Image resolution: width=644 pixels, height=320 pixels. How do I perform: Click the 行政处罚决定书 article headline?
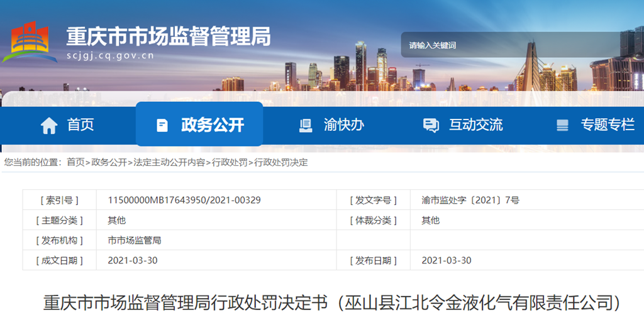coord(331,302)
